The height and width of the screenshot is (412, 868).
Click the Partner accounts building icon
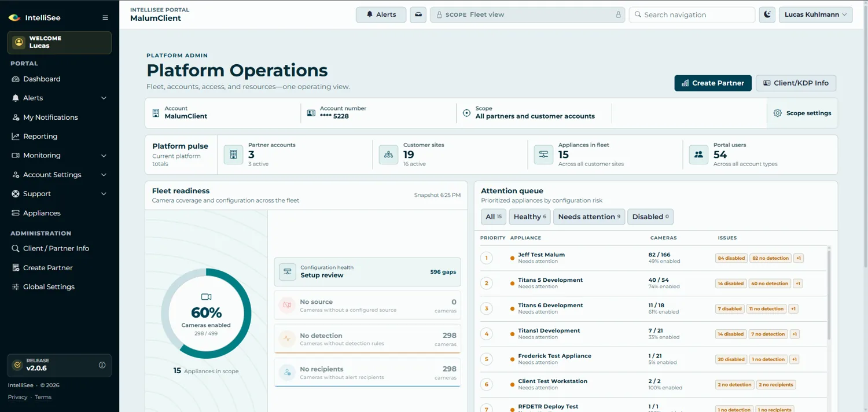click(x=233, y=154)
